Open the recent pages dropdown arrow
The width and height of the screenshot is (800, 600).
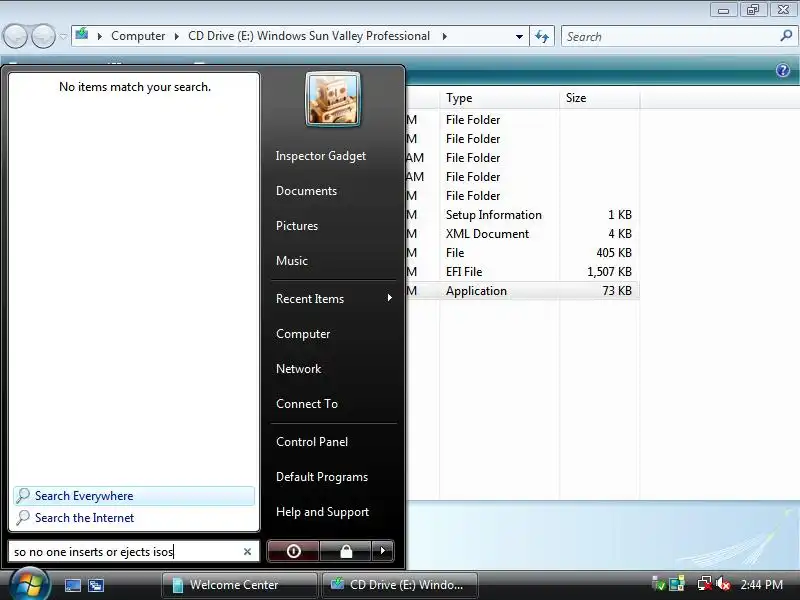63,36
